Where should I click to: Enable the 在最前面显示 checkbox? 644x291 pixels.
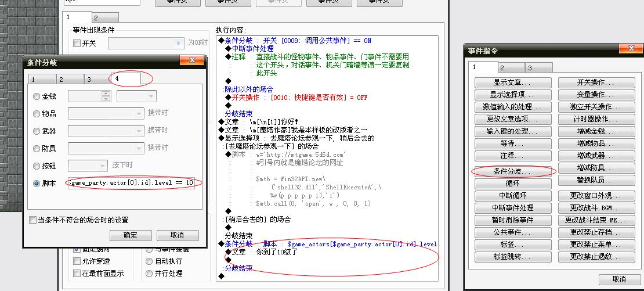coord(77,274)
